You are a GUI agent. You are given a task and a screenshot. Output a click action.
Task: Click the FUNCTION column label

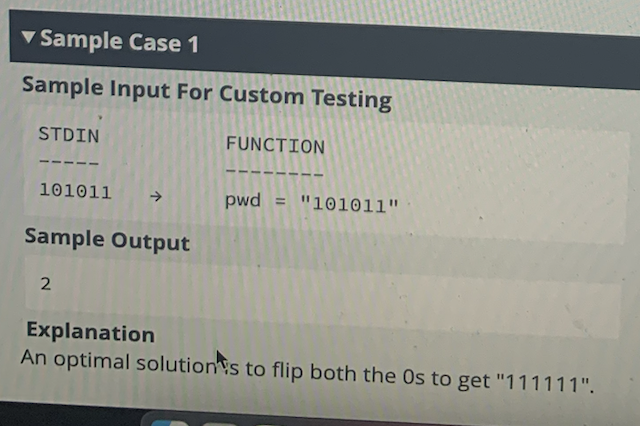[x=276, y=145]
